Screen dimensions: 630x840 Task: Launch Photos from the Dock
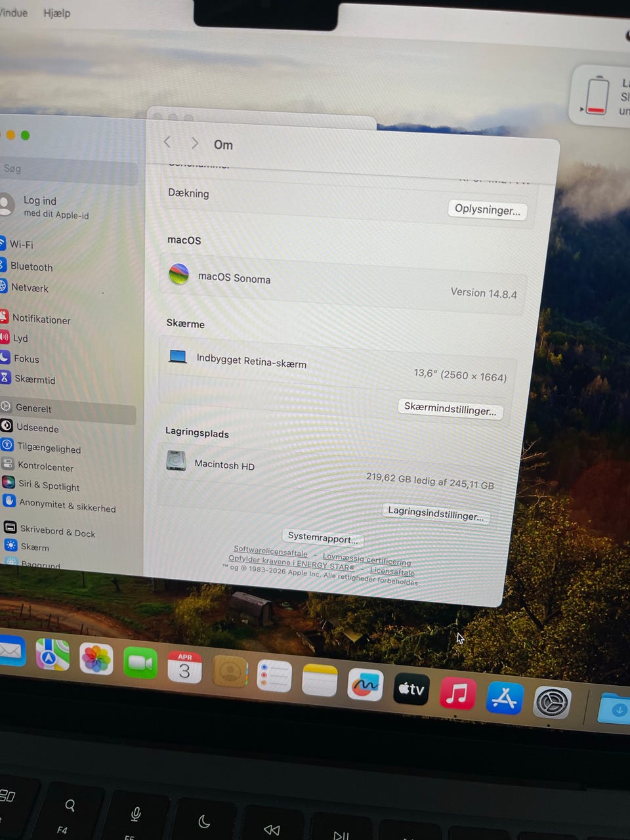[96, 659]
